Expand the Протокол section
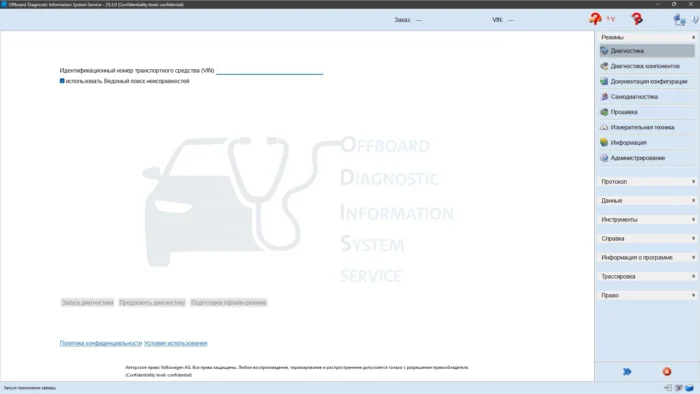Viewport: 700px width, 394px height. pyautogui.click(x=647, y=182)
